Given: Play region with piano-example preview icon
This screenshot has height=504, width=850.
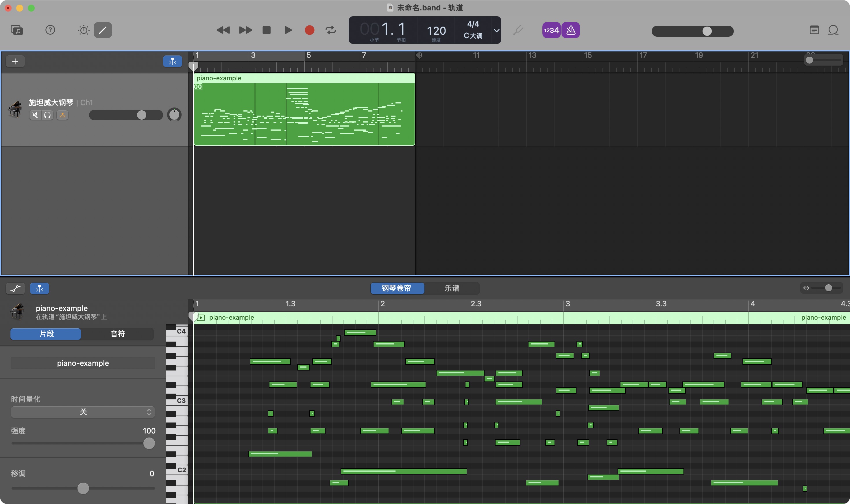Looking at the screenshot, I should tap(201, 318).
